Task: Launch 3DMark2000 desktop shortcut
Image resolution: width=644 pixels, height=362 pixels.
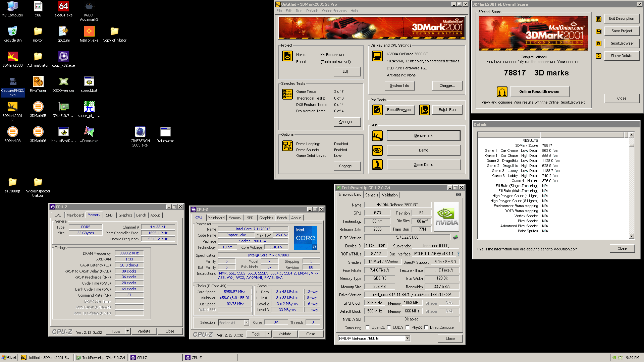Action: pos(12,59)
